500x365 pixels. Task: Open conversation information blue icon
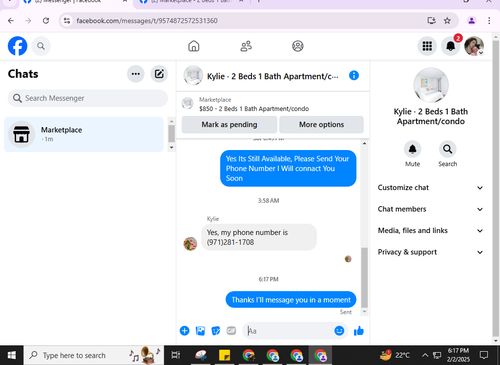[354, 76]
